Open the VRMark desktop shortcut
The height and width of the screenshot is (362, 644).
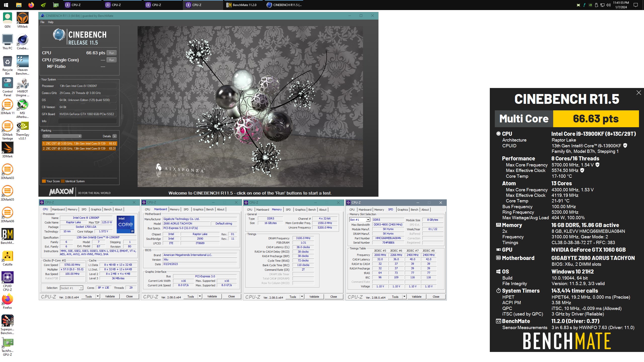coord(22,20)
